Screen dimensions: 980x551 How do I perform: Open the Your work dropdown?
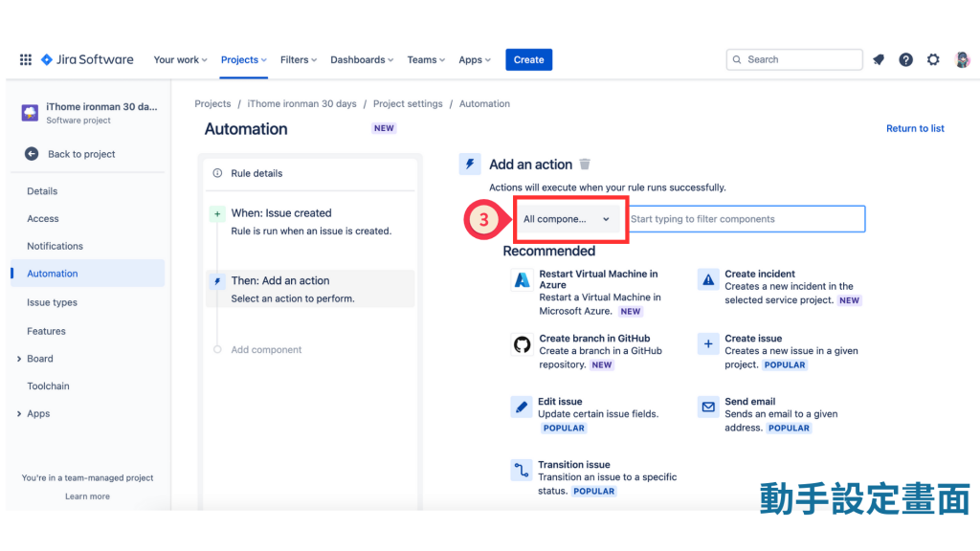180,59
